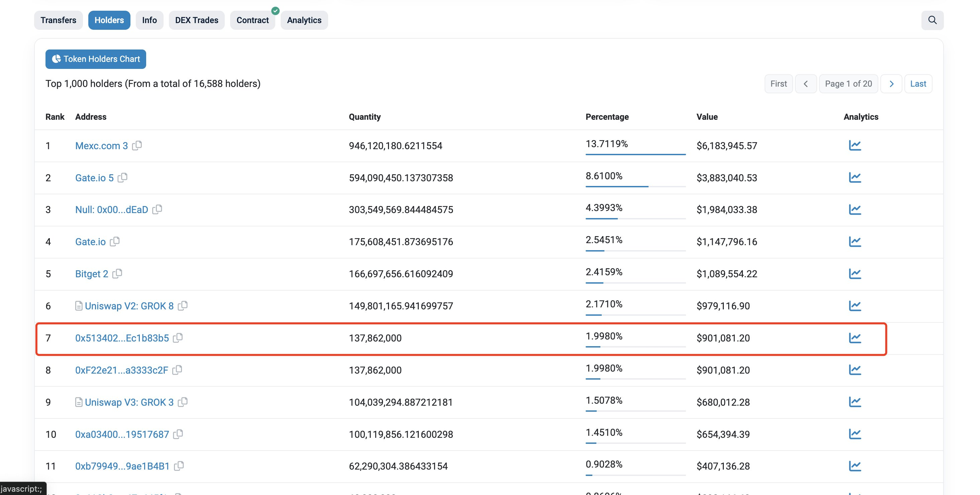Open analytics chart for Null: 0x00...dEaD
This screenshot has width=980, height=495.
(855, 210)
